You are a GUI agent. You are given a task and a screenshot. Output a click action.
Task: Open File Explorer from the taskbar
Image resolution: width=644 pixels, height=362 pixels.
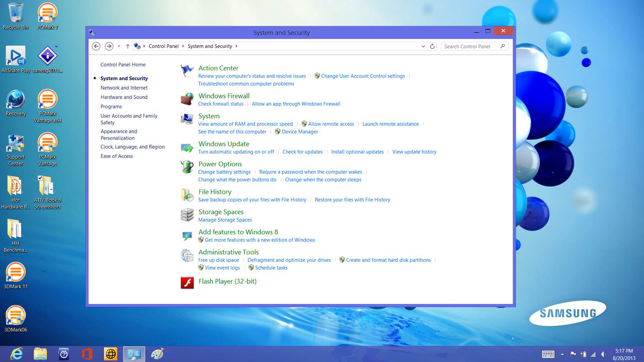pyautogui.click(x=40, y=354)
